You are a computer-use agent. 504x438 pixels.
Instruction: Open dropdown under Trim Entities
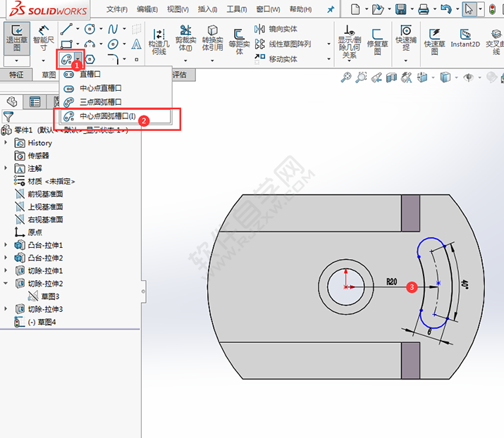pyautogui.click(x=185, y=61)
